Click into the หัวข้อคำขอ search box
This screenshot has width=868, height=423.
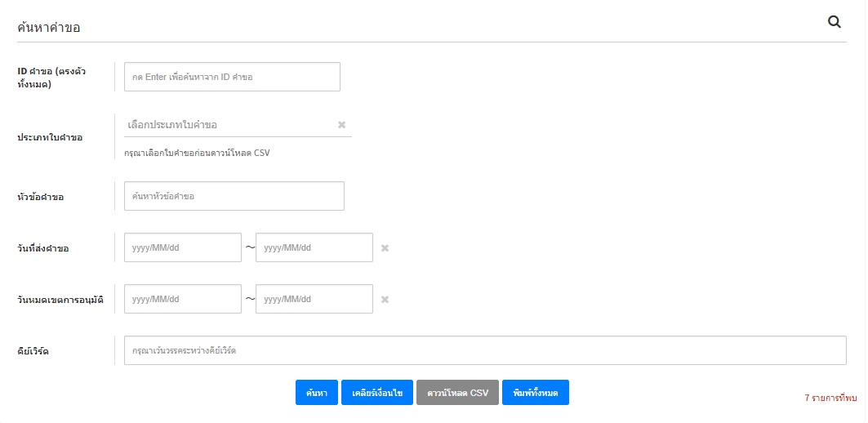point(234,196)
